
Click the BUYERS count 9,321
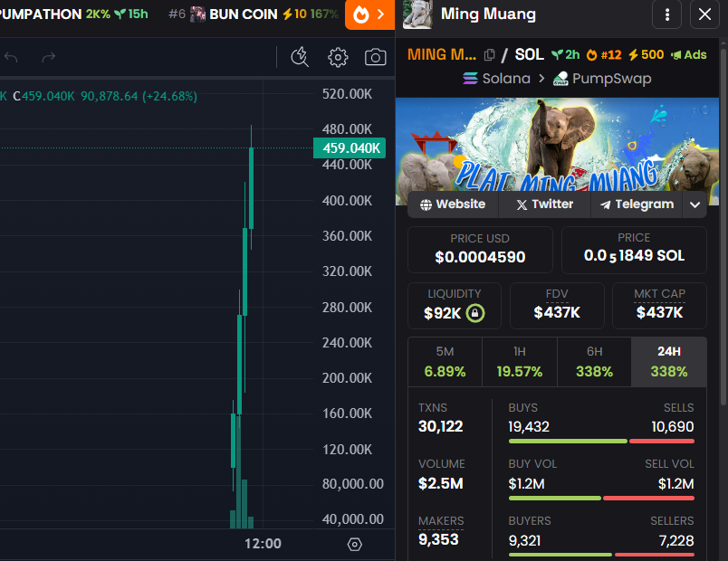(x=524, y=540)
